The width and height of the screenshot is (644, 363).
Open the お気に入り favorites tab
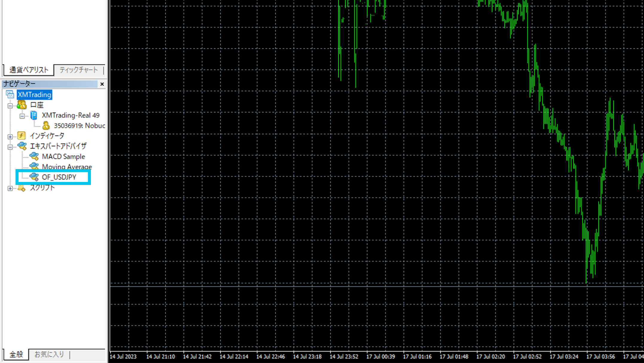click(x=49, y=354)
